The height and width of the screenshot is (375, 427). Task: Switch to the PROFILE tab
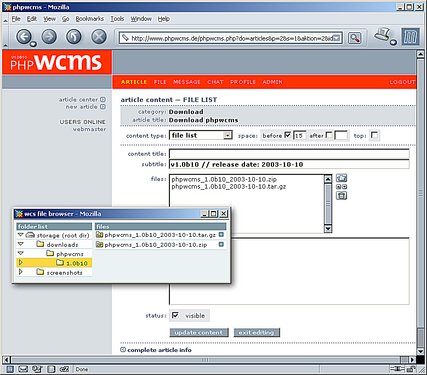tap(243, 82)
